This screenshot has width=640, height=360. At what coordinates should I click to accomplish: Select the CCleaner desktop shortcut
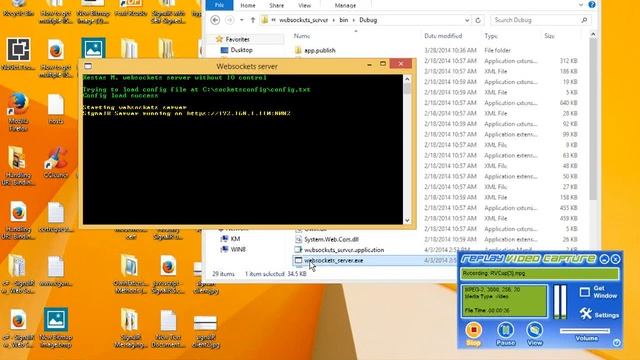56,162
